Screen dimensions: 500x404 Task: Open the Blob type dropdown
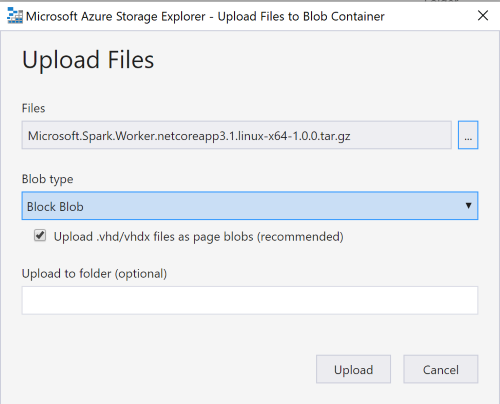250,206
